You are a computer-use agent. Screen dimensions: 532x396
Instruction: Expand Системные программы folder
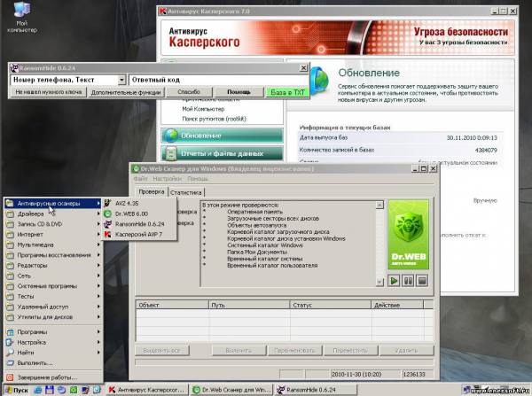point(53,286)
